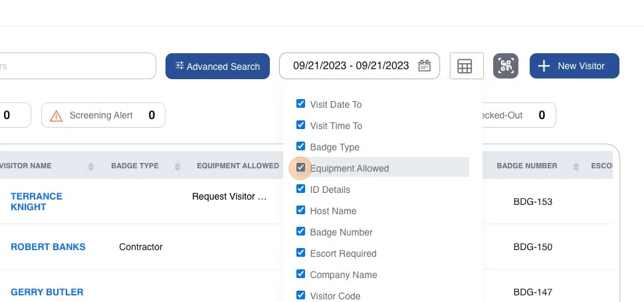Select the Host Name menu option

coord(333,211)
